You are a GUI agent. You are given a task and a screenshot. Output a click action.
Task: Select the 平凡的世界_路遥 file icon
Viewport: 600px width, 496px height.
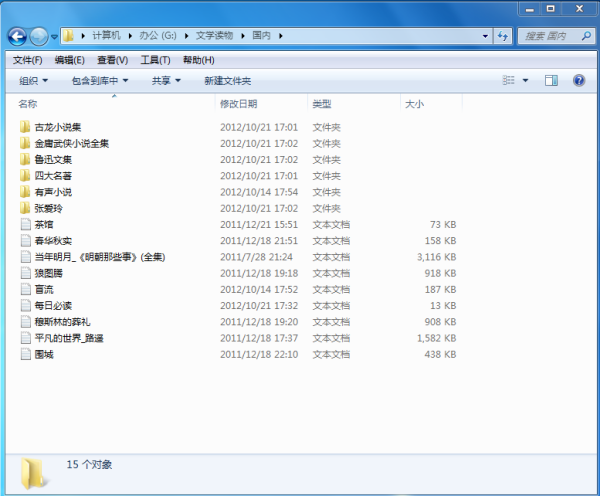click(x=26, y=338)
